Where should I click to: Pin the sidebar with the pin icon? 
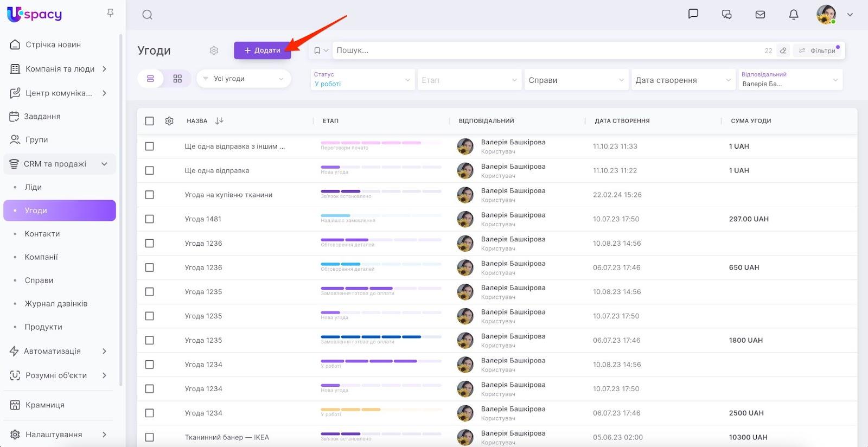tap(110, 13)
